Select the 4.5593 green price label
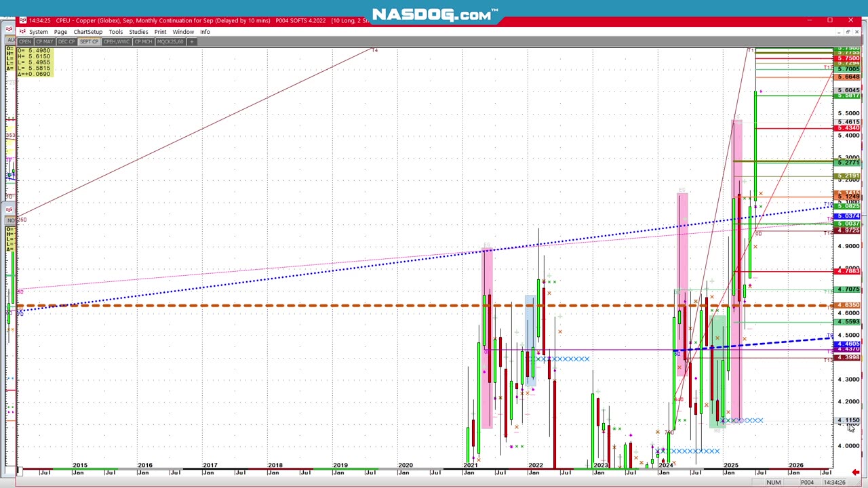The image size is (868, 488). point(848,322)
